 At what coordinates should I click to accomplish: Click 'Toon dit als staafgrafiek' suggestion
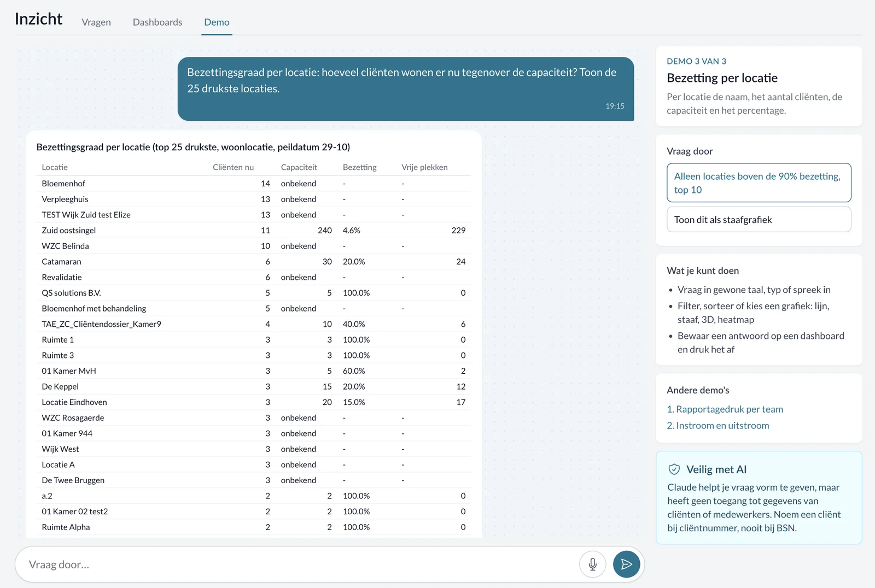(x=759, y=220)
